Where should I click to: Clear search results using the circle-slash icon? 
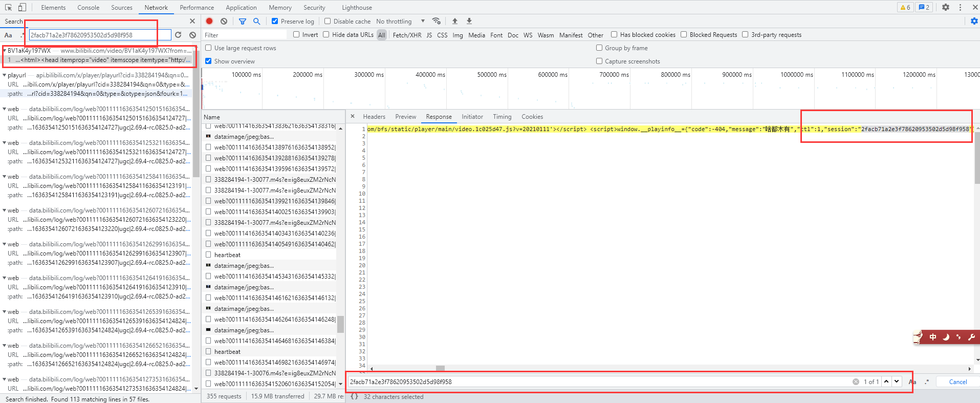click(192, 35)
